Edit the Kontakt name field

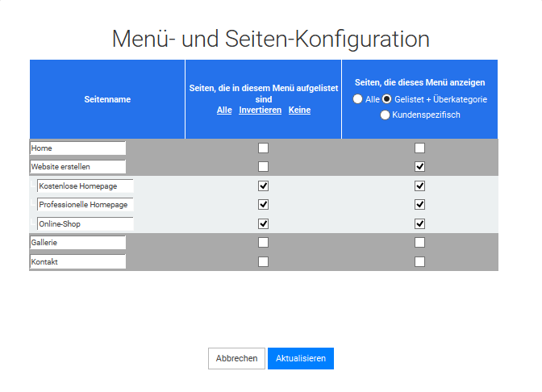pos(77,261)
